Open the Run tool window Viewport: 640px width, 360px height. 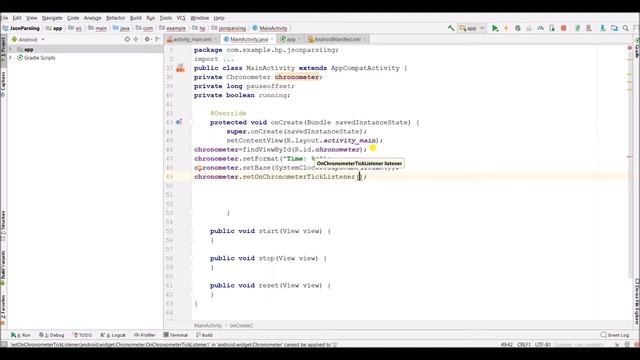point(20,335)
